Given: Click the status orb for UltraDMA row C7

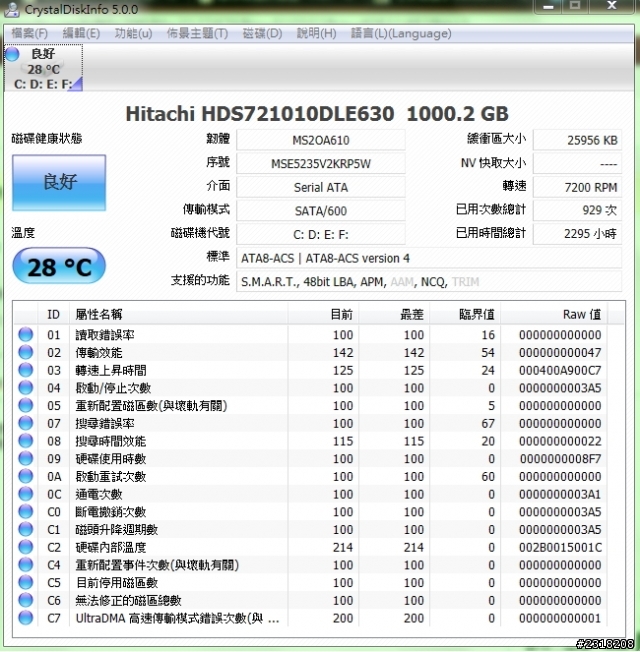Looking at the screenshot, I should 26,618.
